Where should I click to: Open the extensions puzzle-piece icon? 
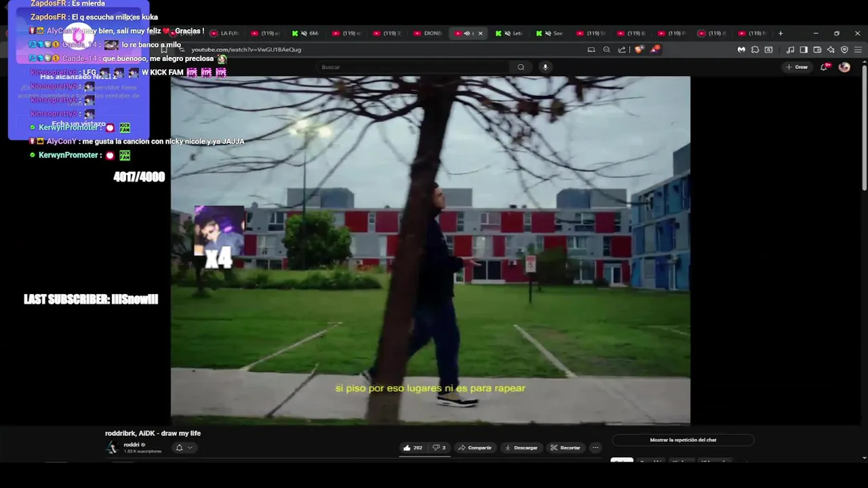755,49
